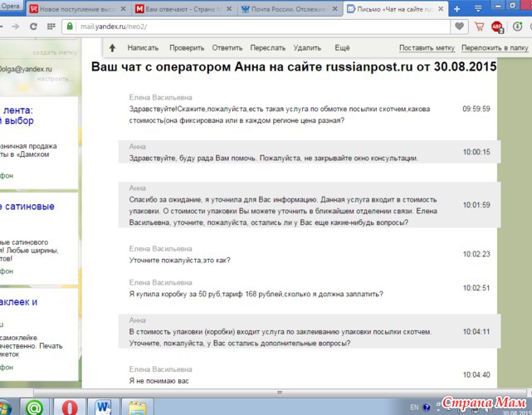Click the message 'Здравствуйте, буду рада Вам помочь'

273,159
